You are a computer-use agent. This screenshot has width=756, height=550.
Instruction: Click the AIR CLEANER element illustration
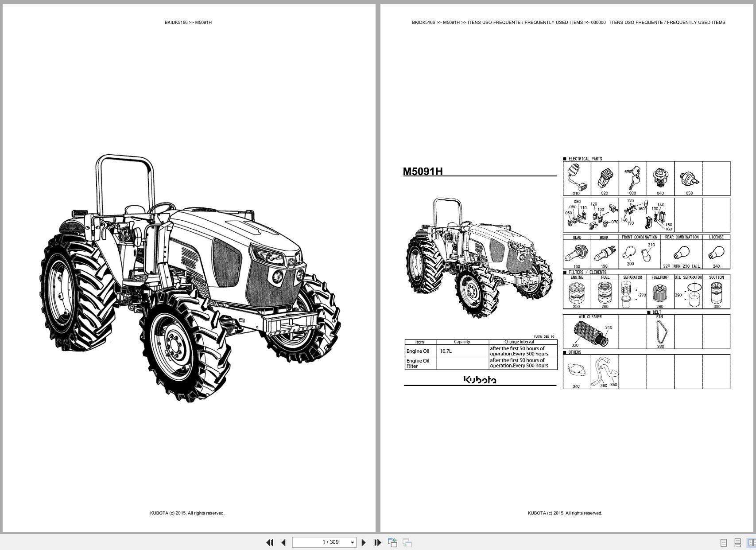tap(590, 333)
